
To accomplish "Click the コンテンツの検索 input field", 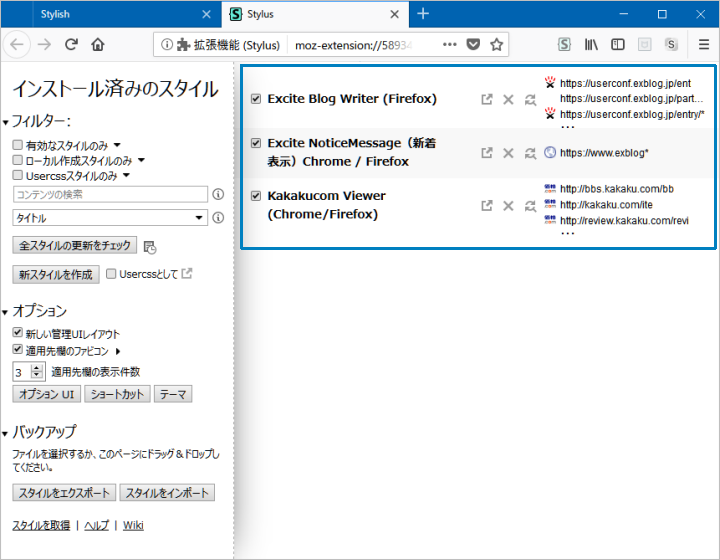I will tap(110, 194).
